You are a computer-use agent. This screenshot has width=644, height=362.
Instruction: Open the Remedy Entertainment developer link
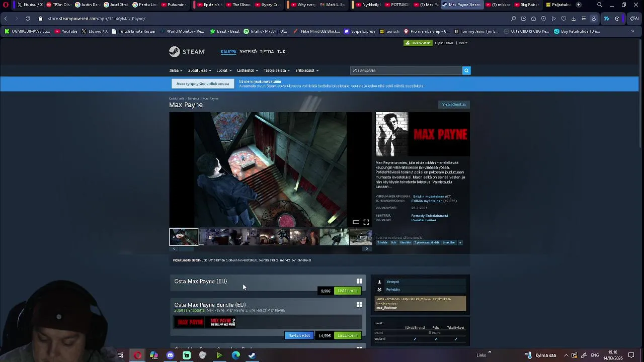coord(430,216)
